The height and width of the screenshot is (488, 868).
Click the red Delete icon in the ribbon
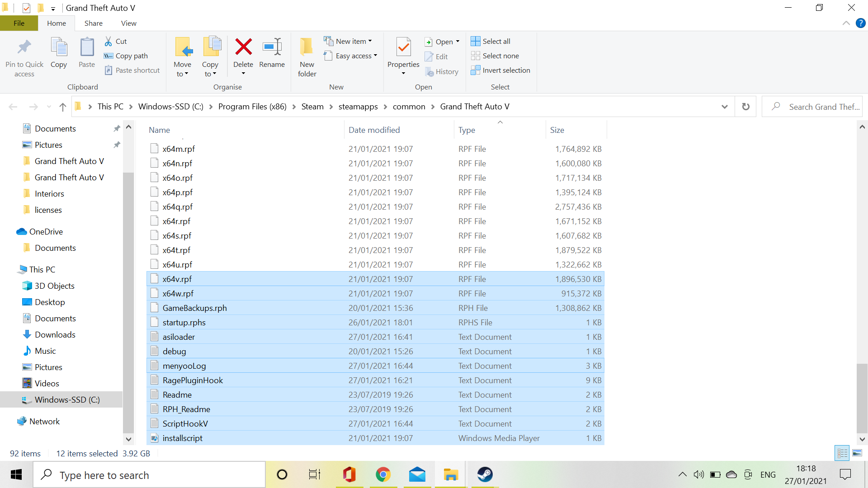(243, 47)
